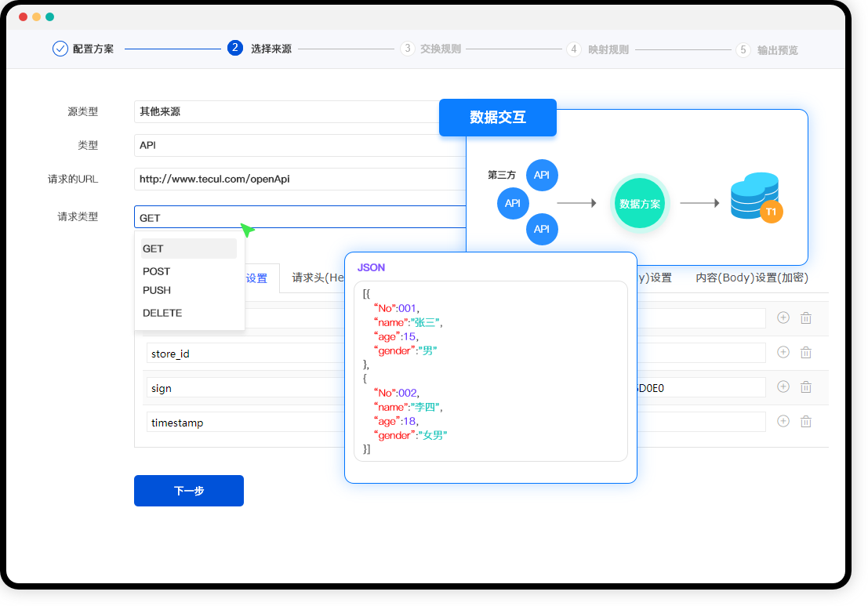Click the trash icon in the row above store_id
This screenshot has width=868, height=606.
805,318
